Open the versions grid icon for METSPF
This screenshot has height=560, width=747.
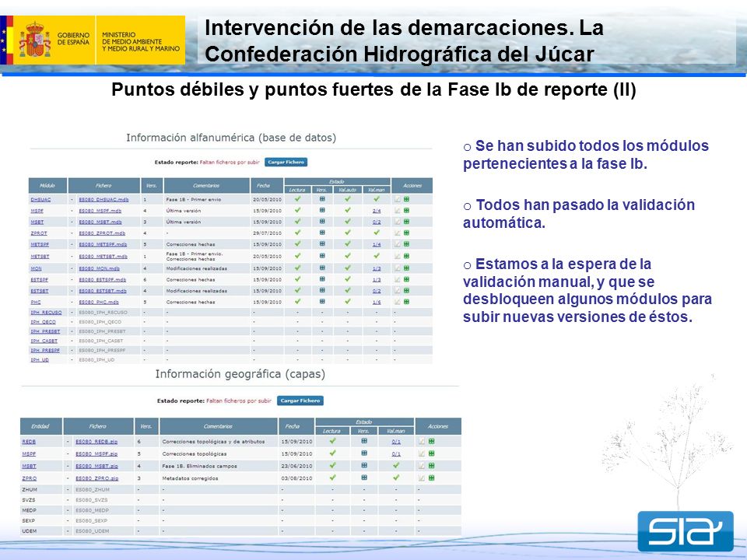point(322,243)
